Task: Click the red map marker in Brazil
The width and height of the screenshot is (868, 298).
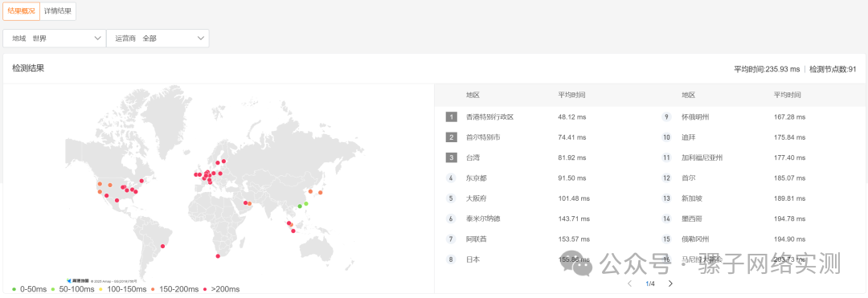Action: tap(162, 247)
